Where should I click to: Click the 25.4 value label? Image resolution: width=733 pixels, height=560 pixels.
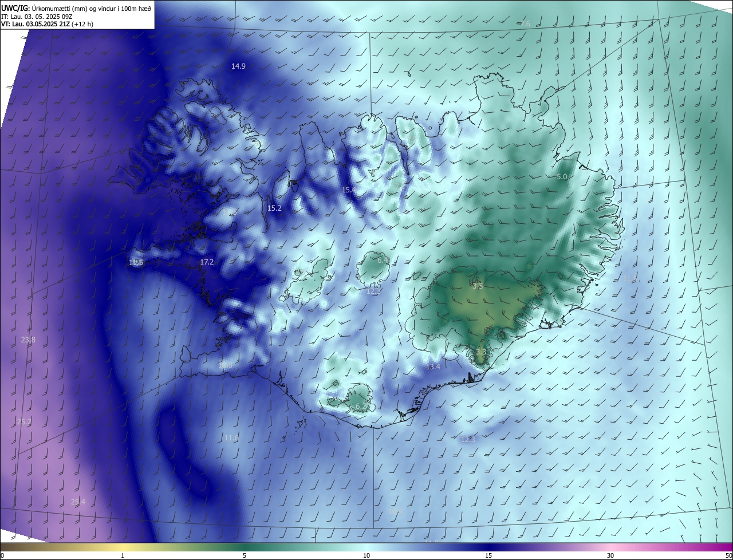[78, 502]
